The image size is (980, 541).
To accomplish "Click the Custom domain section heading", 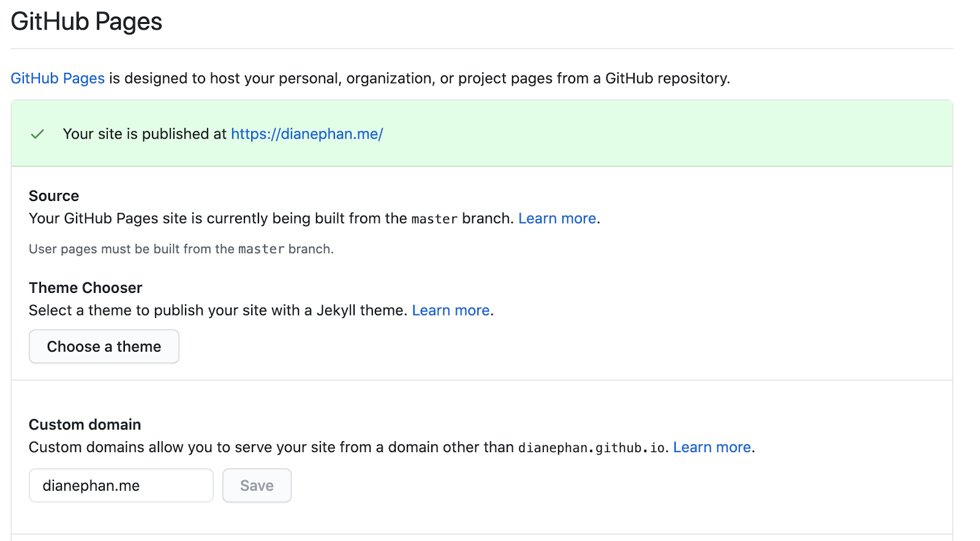I will point(85,425).
